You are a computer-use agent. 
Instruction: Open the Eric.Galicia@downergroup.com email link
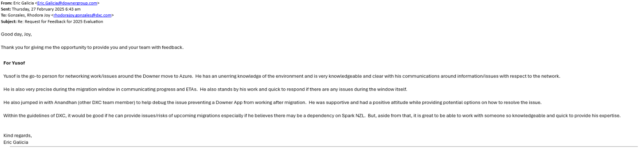(67, 3)
